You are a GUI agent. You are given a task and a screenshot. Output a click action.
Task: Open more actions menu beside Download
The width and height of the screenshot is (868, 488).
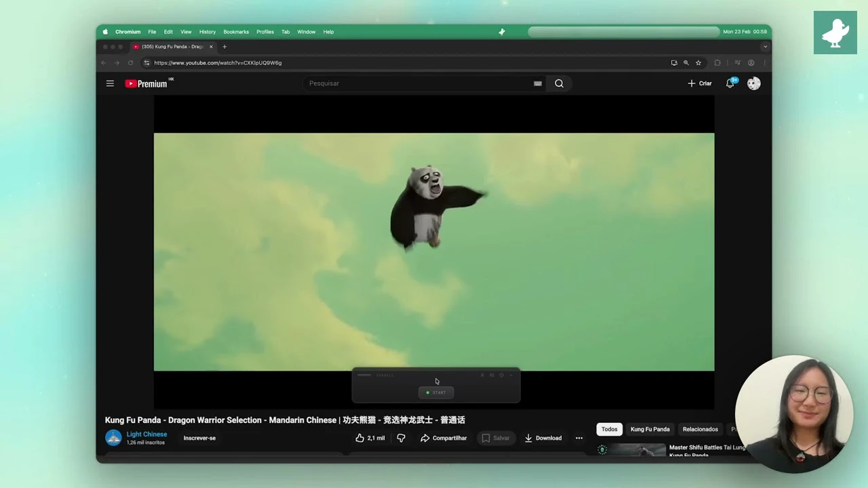click(579, 438)
